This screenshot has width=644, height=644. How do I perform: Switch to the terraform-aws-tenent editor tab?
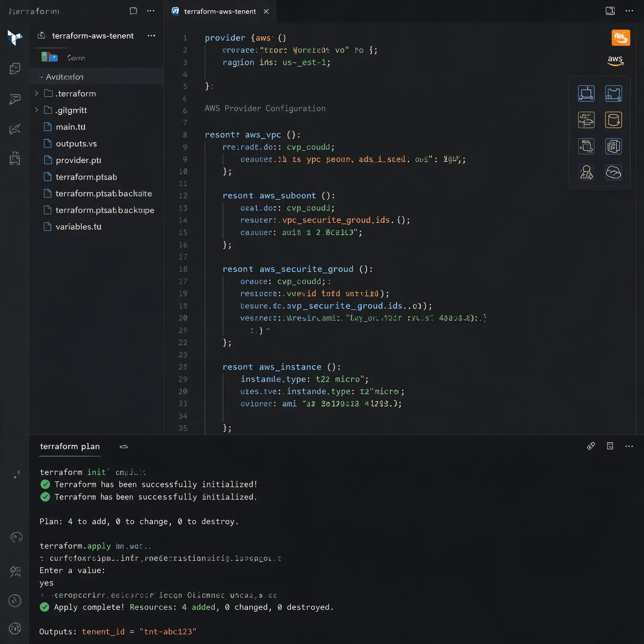tap(220, 11)
